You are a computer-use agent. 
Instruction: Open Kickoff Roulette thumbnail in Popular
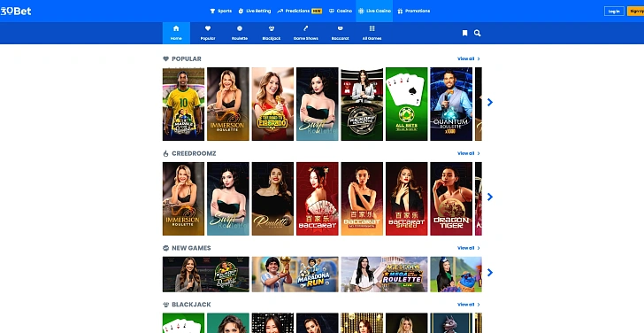point(362,104)
